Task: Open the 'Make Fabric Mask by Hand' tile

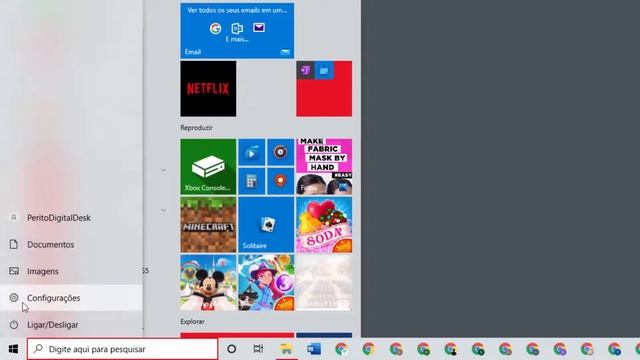Action: (324, 167)
